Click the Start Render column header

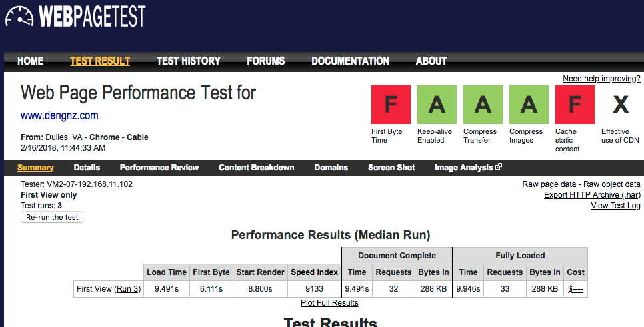tap(260, 272)
